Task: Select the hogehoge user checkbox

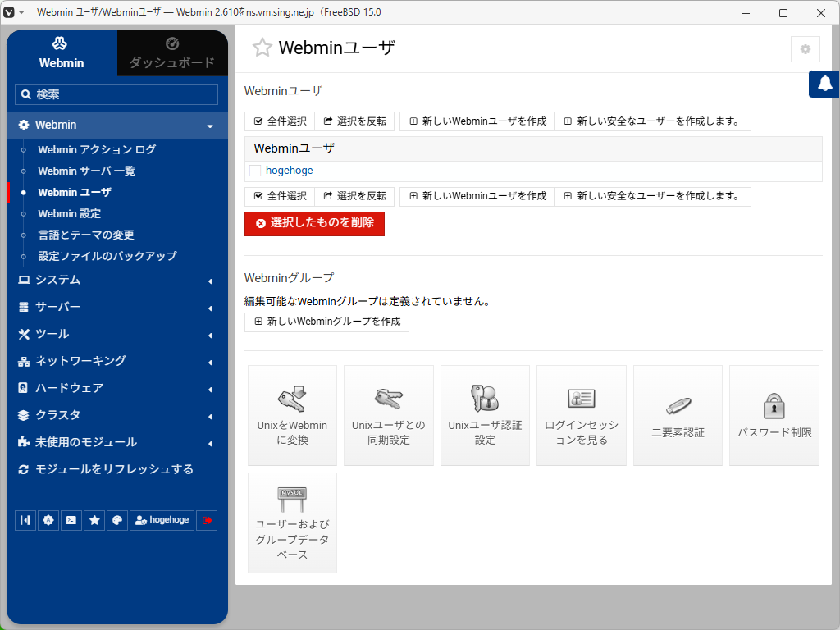Action: (255, 171)
